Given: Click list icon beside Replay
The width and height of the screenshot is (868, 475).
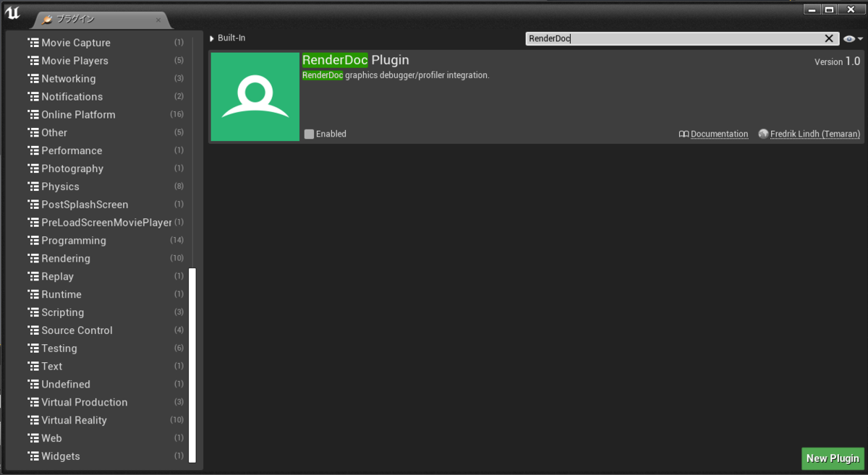Looking at the screenshot, I should [x=33, y=277].
